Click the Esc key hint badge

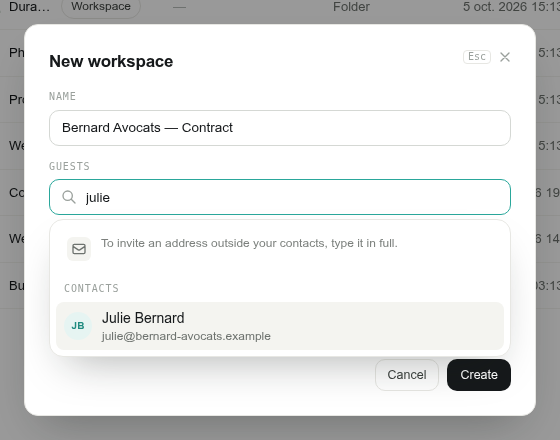(477, 57)
